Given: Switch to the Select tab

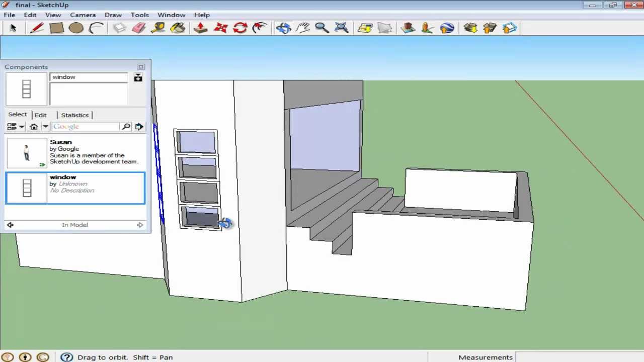Looking at the screenshot, I should coord(18,115).
